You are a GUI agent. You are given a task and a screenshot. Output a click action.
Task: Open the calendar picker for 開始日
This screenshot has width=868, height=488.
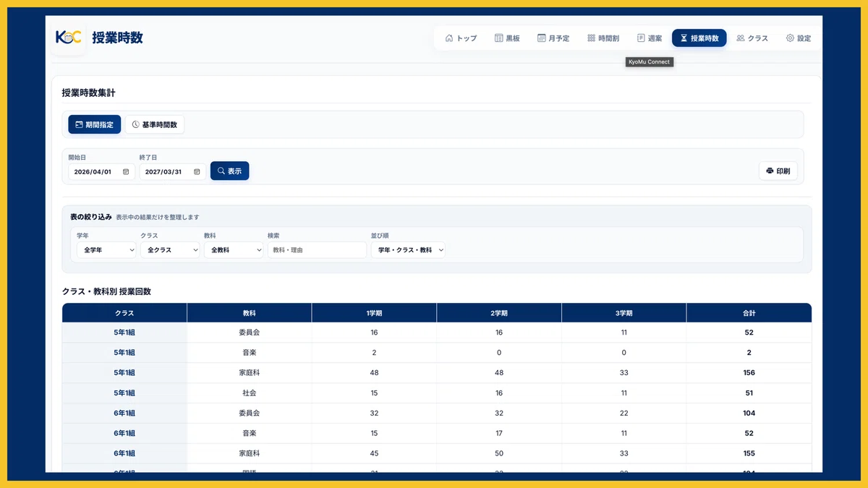[126, 172]
